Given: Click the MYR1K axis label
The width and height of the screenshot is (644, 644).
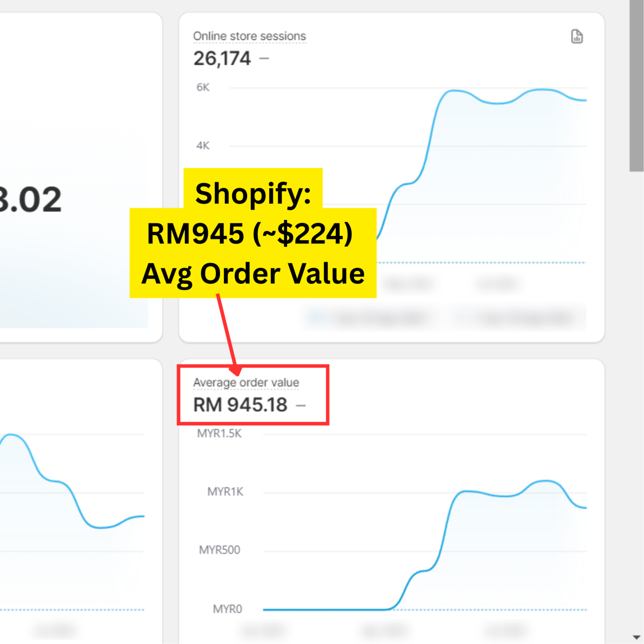Looking at the screenshot, I should coord(225,491).
